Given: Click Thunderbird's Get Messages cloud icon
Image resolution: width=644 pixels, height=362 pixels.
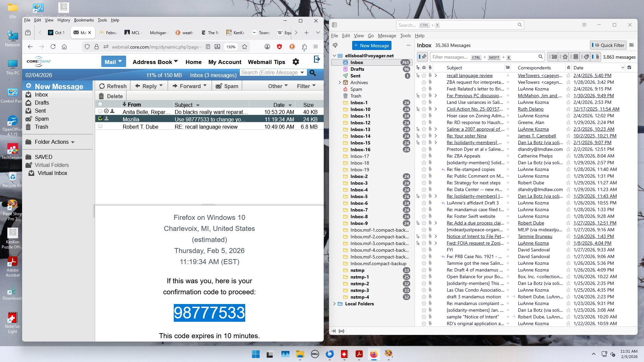Looking at the screenshot, I should [335, 45].
